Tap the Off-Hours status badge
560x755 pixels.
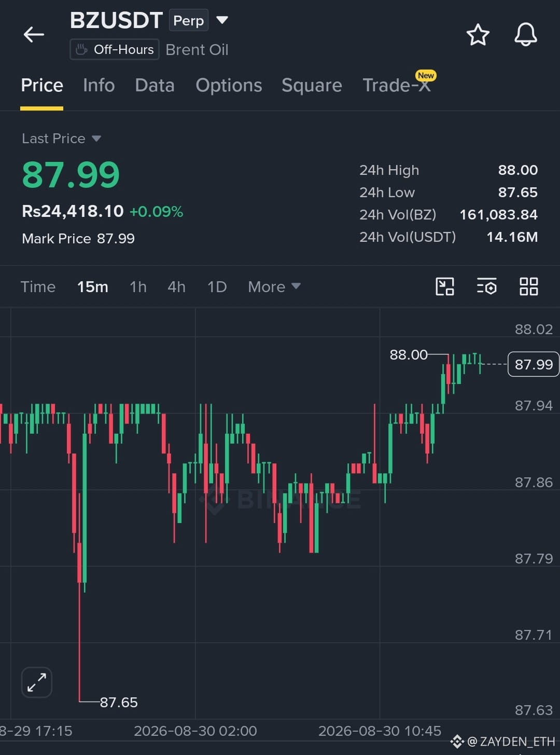(115, 50)
